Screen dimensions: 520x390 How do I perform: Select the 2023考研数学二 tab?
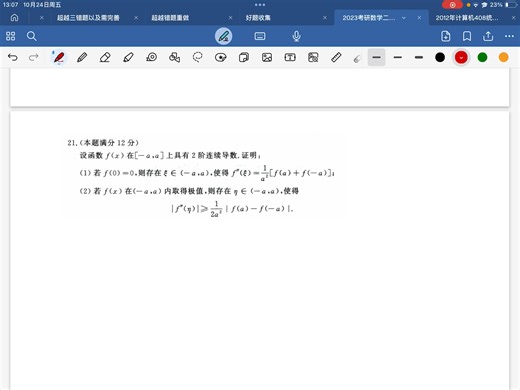tap(368, 18)
